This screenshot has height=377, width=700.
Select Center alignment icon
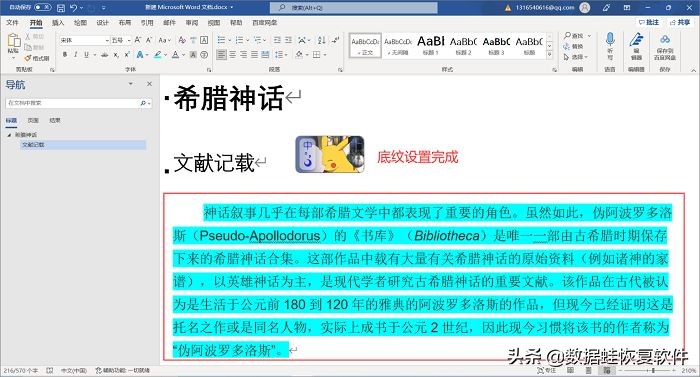point(233,54)
